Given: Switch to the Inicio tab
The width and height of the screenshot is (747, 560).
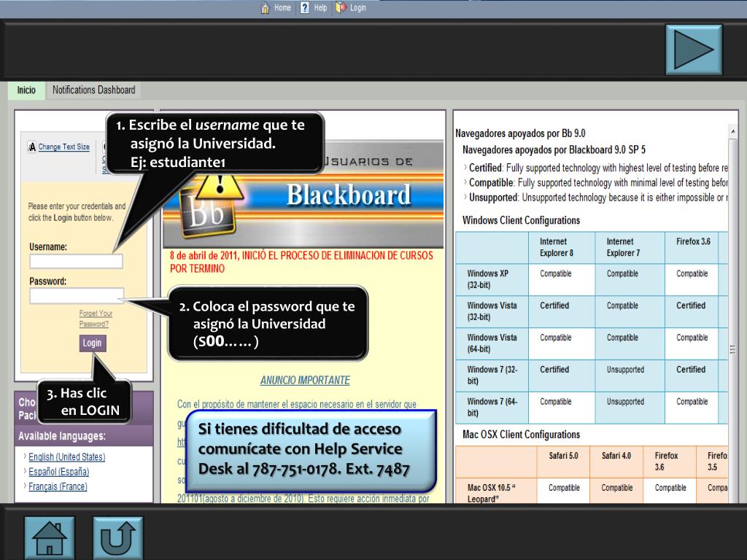Looking at the screenshot, I should click(x=26, y=90).
